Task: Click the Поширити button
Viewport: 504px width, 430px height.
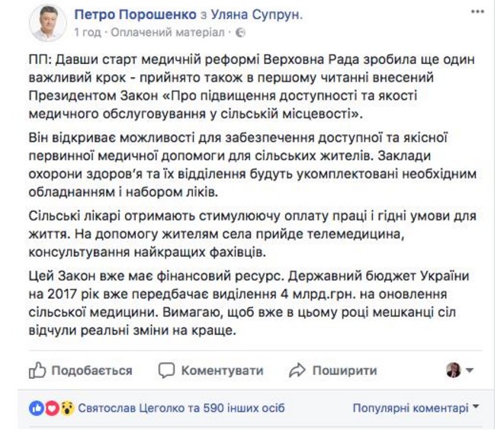Action: click(x=332, y=371)
